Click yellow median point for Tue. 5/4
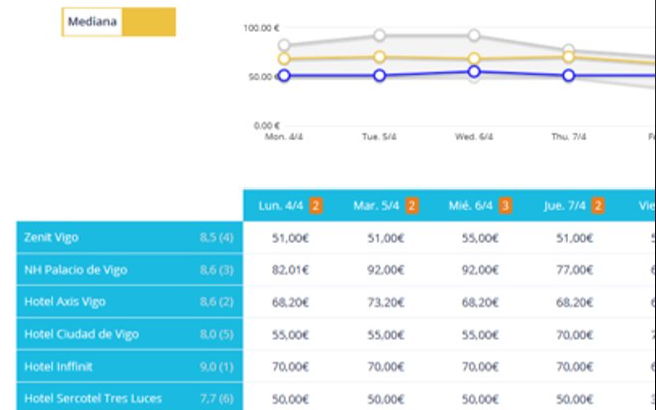 coord(379,57)
